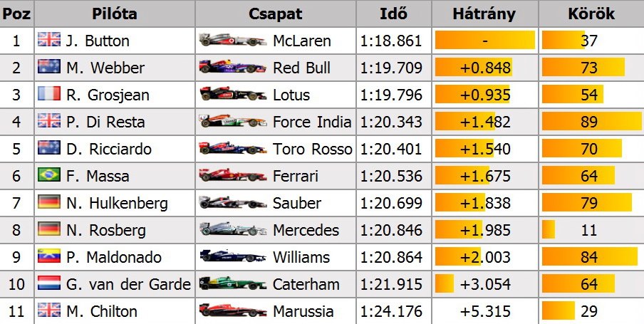Image resolution: width=644 pixels, height=324 pixels.
Task: Click the Hátrány column header
Action: 484,14
